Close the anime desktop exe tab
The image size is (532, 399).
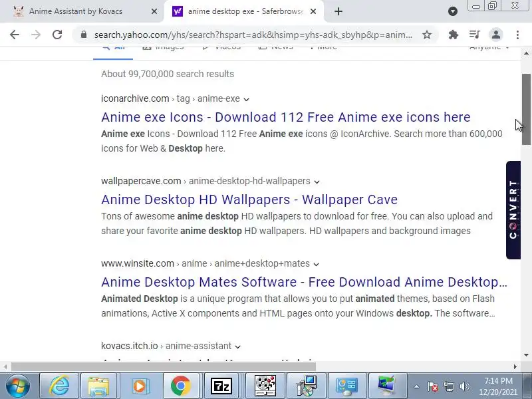(x=313, y=11)
